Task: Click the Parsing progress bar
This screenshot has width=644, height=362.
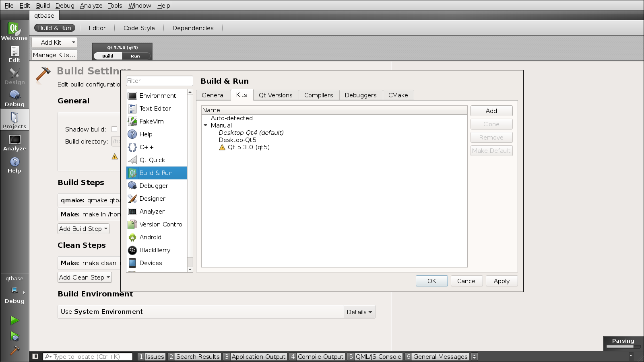Action: pos(623,347)
